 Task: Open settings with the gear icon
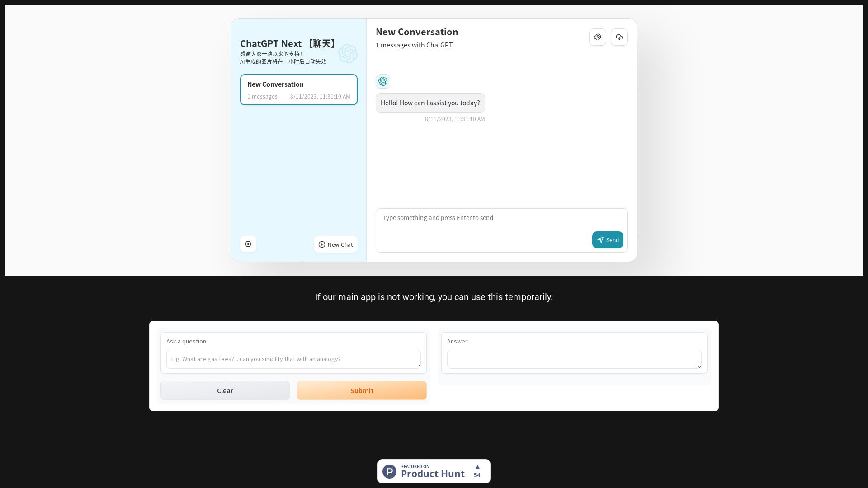(248, 244)
